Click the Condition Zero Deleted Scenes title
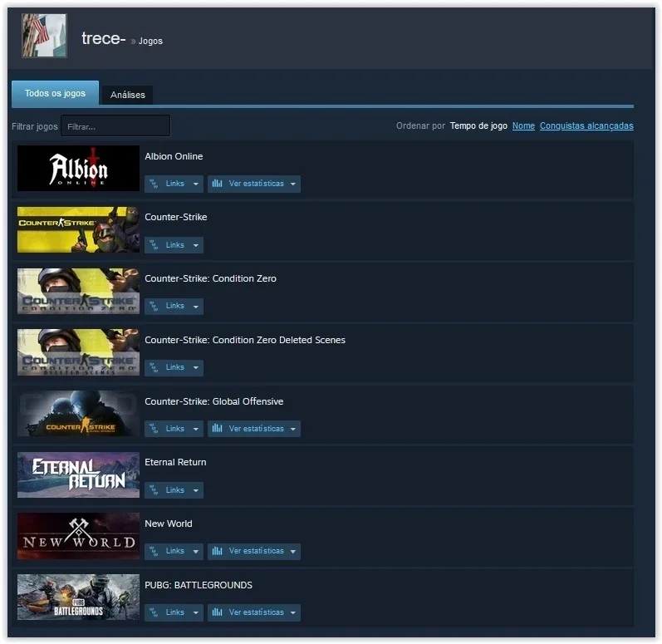Screen dimensions: 662x644 245,340
